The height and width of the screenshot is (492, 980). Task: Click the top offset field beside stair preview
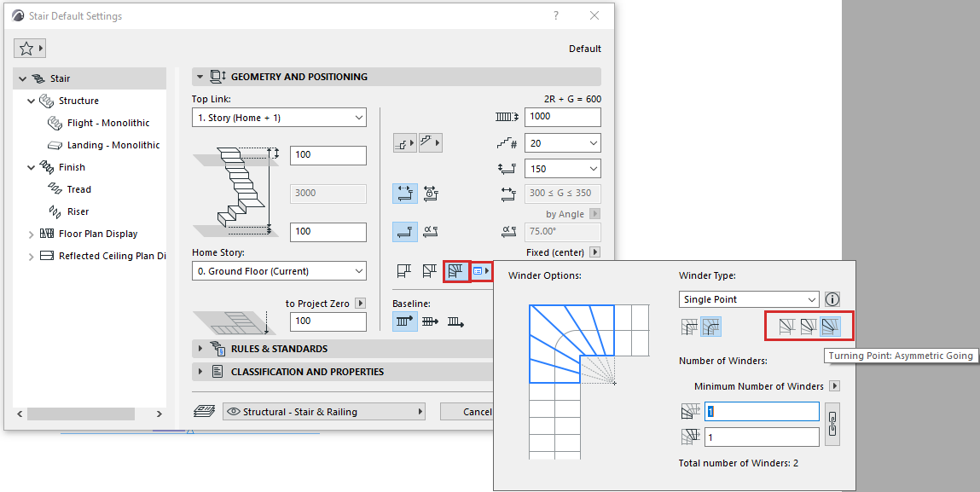click(328, 154)
